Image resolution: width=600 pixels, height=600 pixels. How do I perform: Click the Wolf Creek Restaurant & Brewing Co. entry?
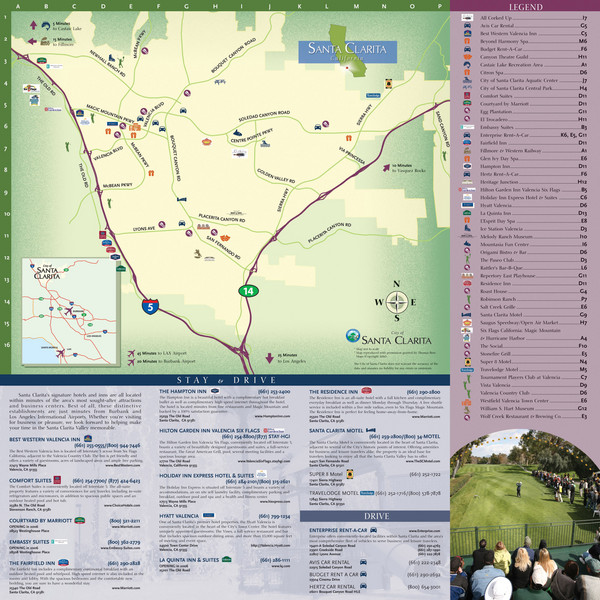(x=533, y=416)
